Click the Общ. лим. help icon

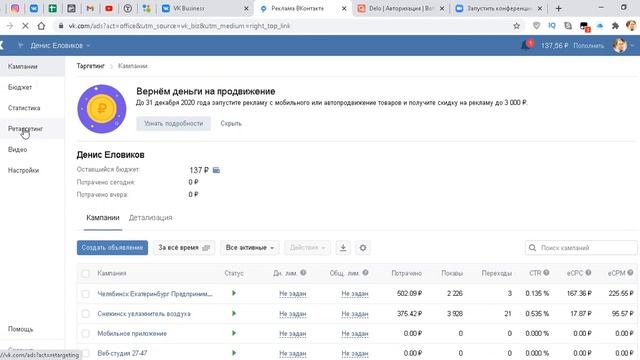[365, 273]
